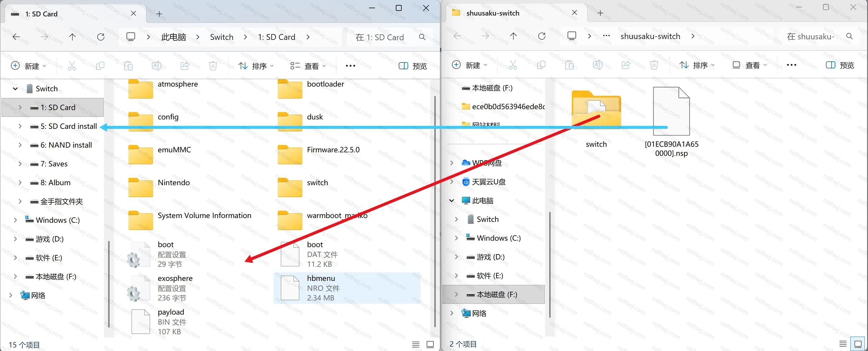Image resolution: width=868 pixels, height=351 pixels.
Task: Click Rename icon in shuusaku-switch window toolbar
Action: click(598, 65)
